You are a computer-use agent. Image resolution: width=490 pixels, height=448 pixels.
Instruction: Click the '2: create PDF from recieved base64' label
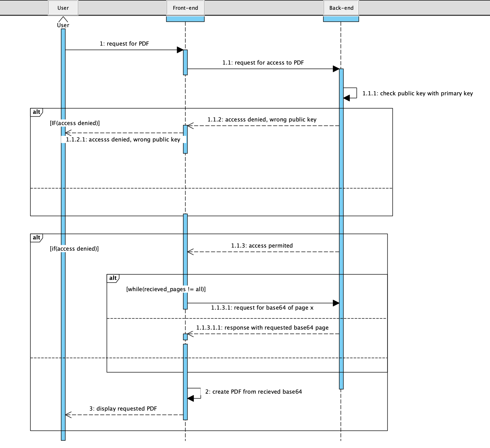click(x=253, y=392)
